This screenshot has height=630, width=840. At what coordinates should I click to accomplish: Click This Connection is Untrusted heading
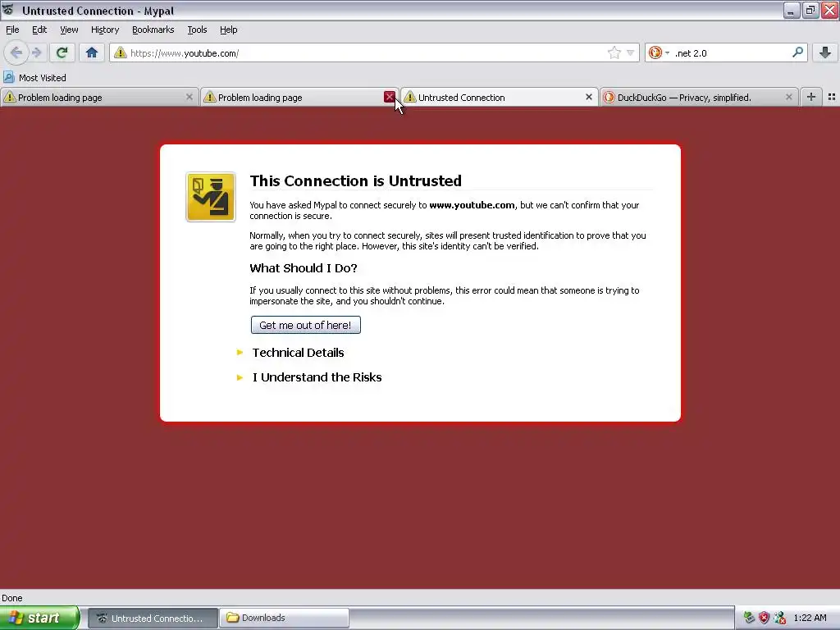[355, 180]
